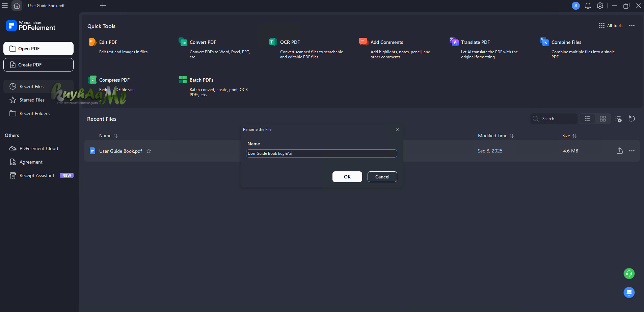Select User Guide Book.pdf file row
Viewport: 644px width, 312px height.
[x=362, y=151]
